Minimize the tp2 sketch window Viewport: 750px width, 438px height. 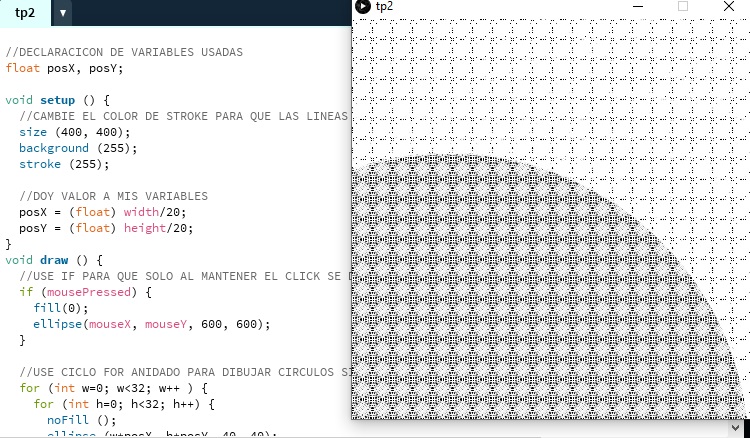pyautogui.click(x=638, y=6)
